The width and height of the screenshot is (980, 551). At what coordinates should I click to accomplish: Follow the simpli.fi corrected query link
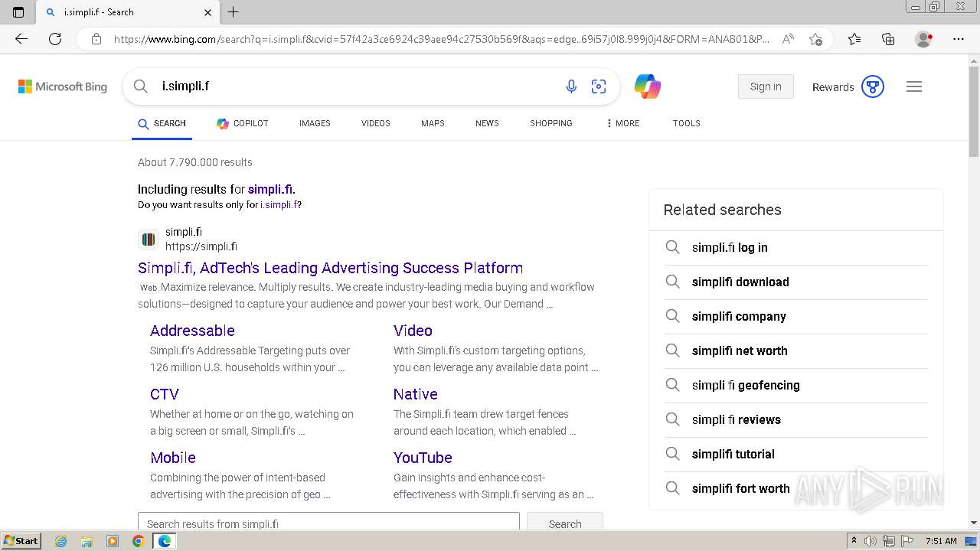[x=270, y=189]
